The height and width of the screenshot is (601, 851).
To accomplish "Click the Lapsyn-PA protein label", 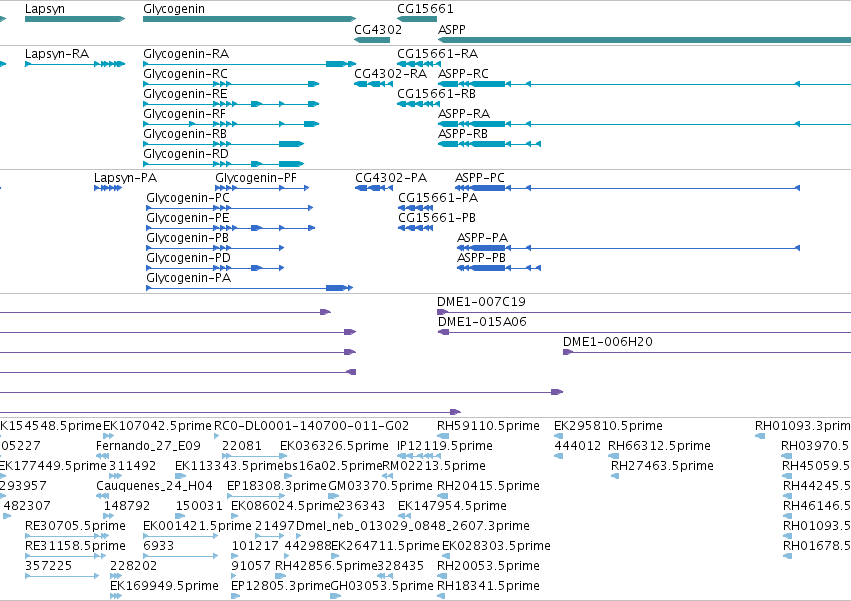I will [125, 178].
